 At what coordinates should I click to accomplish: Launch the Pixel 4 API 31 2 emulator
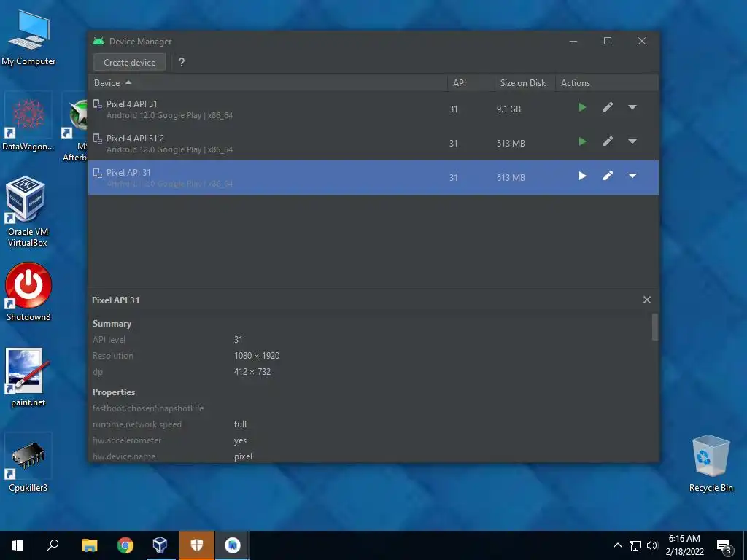[582, 142]
